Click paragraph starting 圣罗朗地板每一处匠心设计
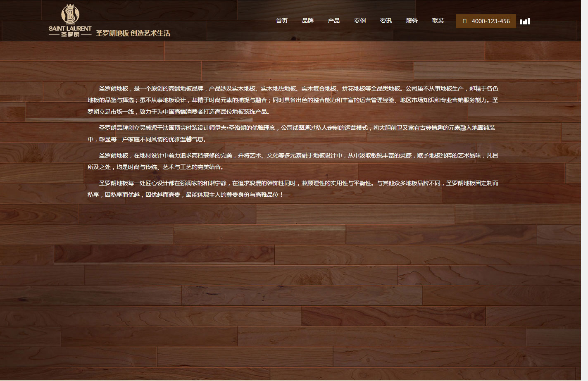 293,189
